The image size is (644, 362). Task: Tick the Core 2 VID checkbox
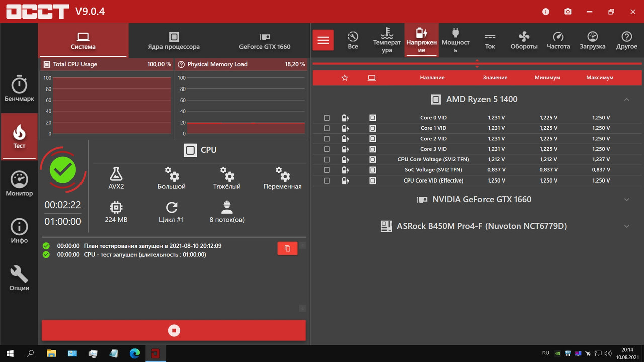(327, 139)
